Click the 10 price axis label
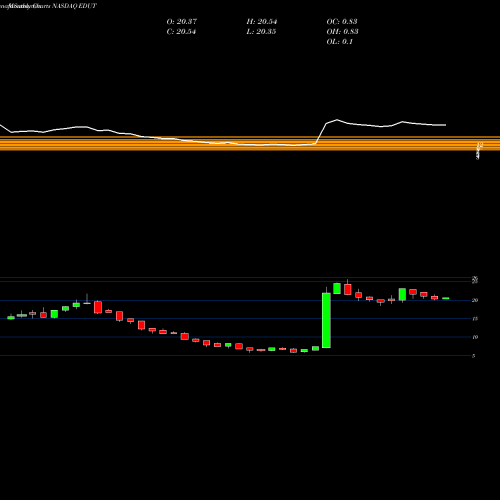 click(x=475, y=337)
